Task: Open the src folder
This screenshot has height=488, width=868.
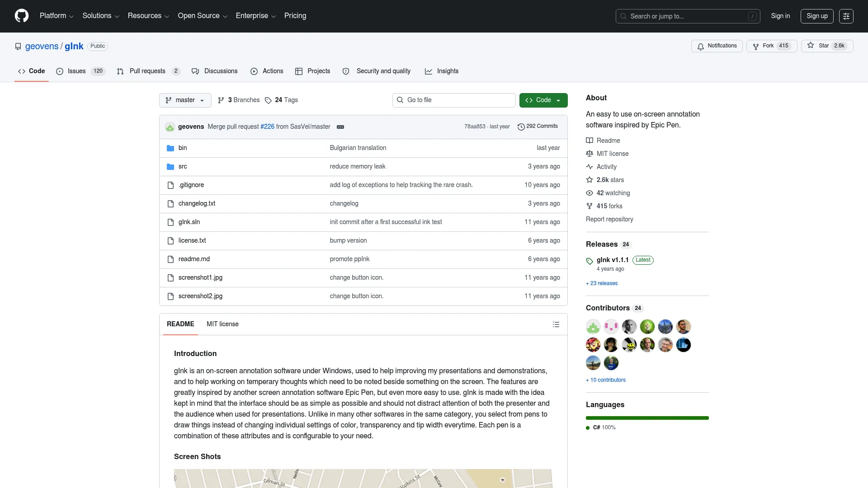Action: [183, 167]
